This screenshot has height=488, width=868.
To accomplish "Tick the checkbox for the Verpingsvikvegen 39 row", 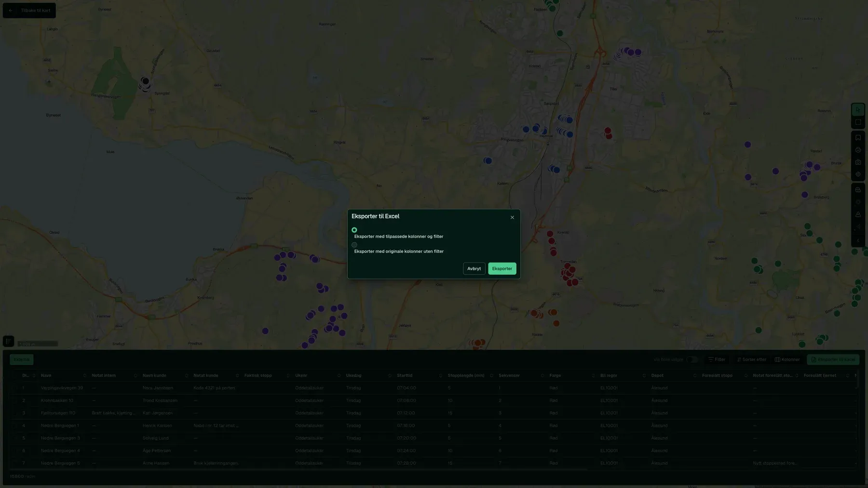I will [15, 388].
